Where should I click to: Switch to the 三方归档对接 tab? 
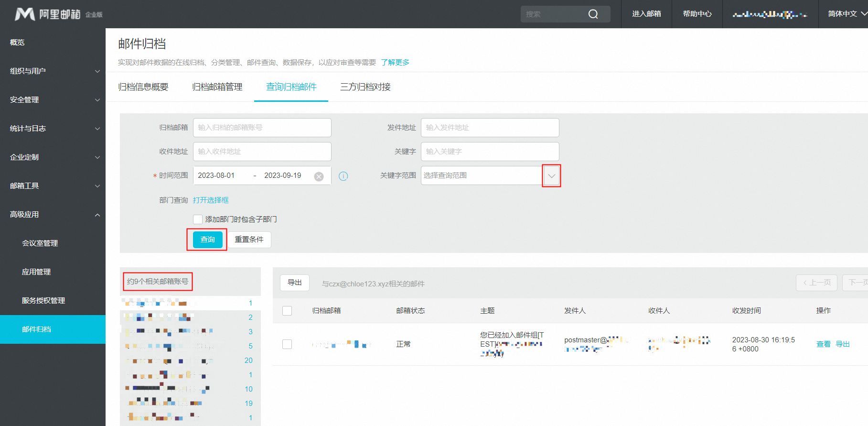(x=365, y=87)
